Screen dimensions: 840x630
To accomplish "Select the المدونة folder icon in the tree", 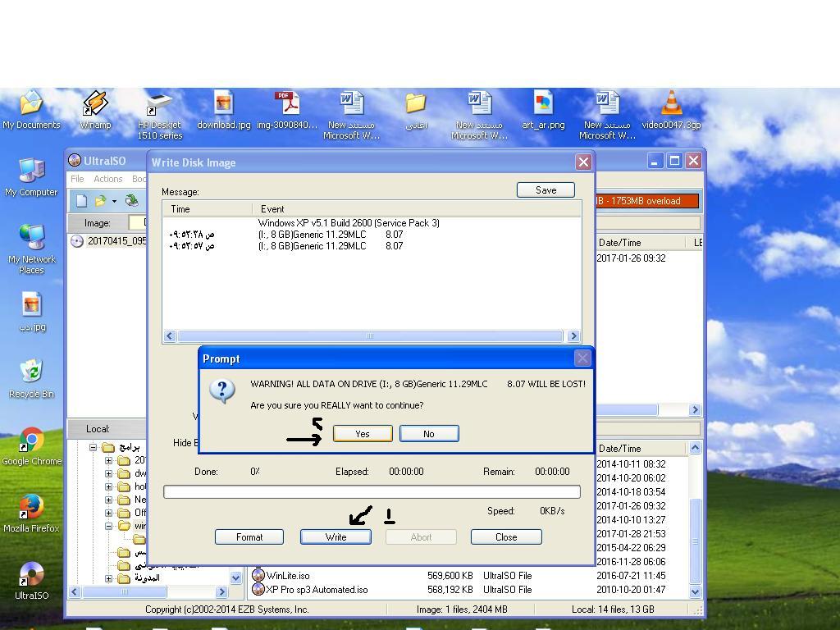I will point(124,578).
